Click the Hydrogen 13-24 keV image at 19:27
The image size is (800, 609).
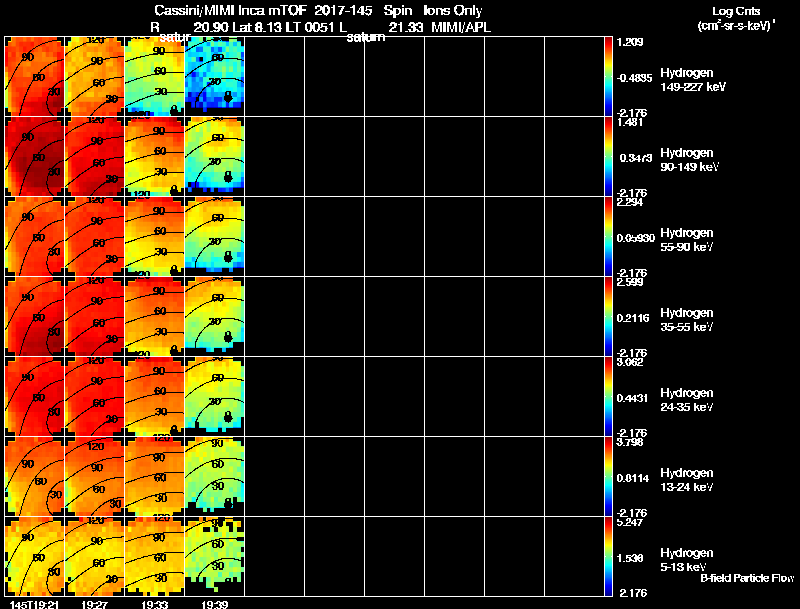94,477
